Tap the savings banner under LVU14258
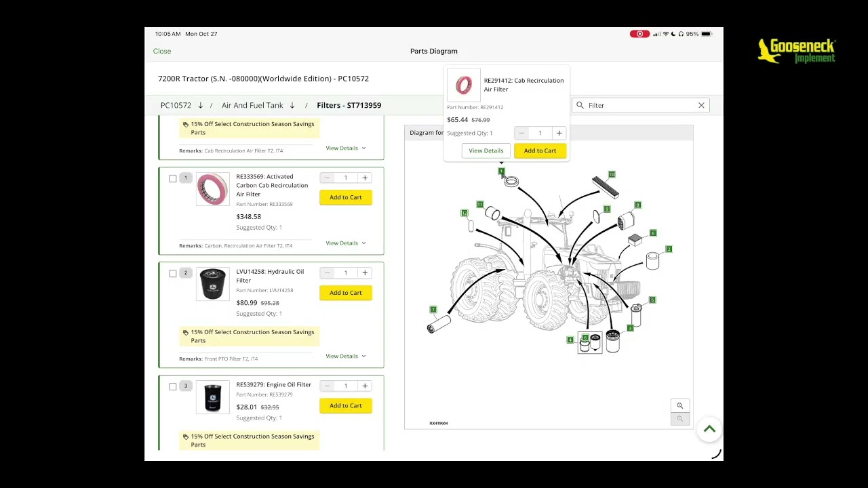The width and height of the screenshot is (868, 488). (x=249, y=336)
